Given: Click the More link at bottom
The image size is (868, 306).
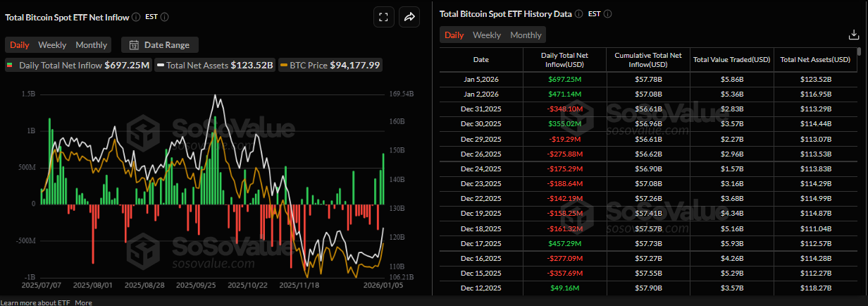Looking at the screenshot, I should (84, 302).
